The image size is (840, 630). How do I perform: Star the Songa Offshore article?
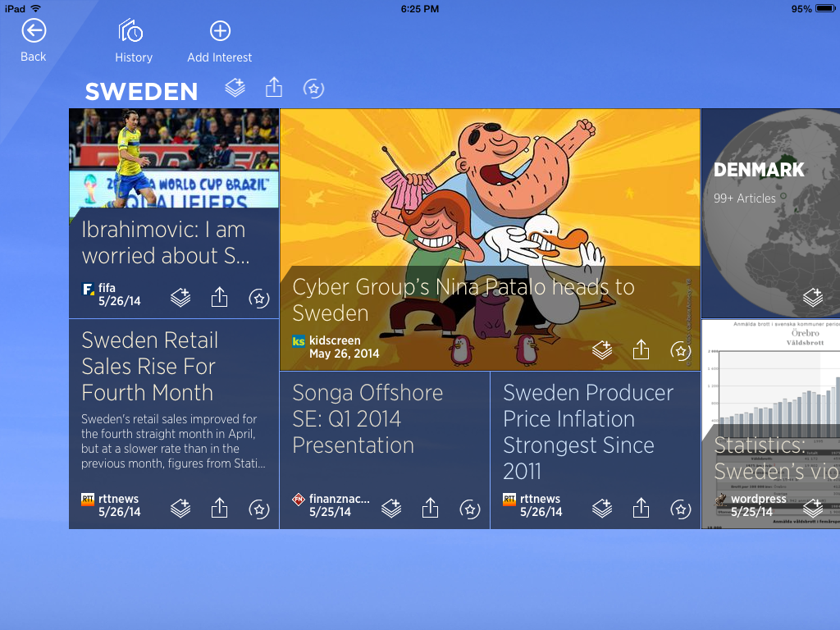click(470, 509)
